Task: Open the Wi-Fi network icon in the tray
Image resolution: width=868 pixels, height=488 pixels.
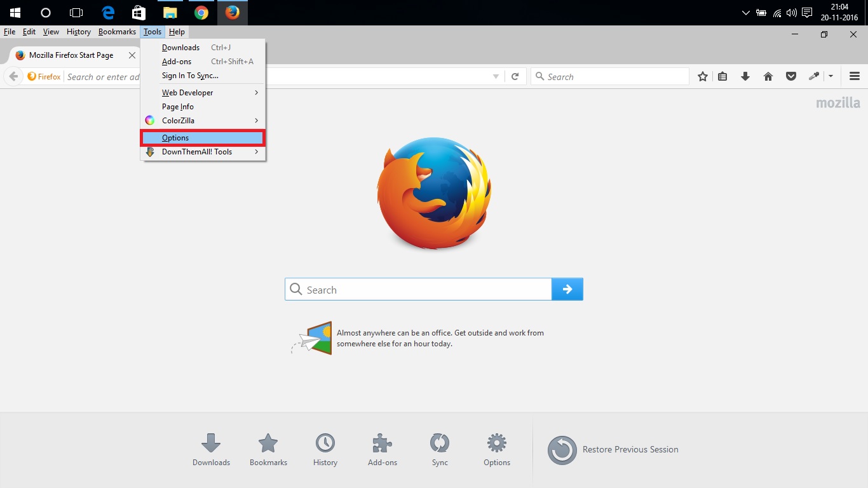Action: pos(777,13)
